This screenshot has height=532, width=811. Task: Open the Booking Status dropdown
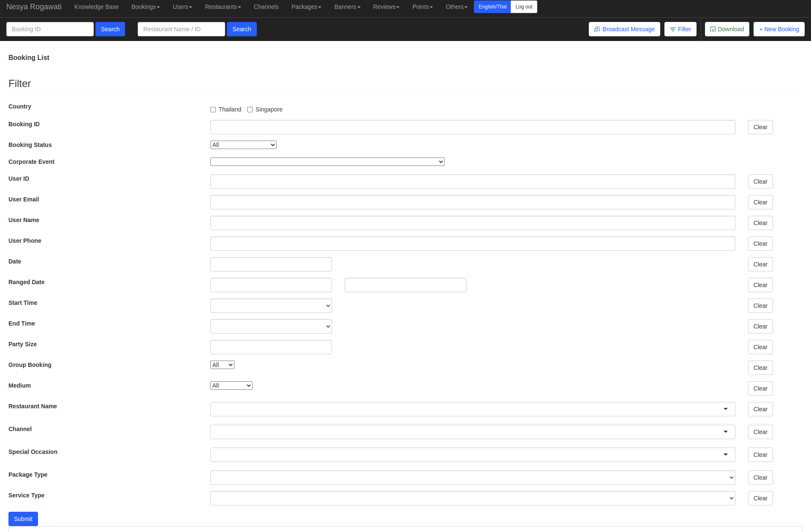pos(243,145)
